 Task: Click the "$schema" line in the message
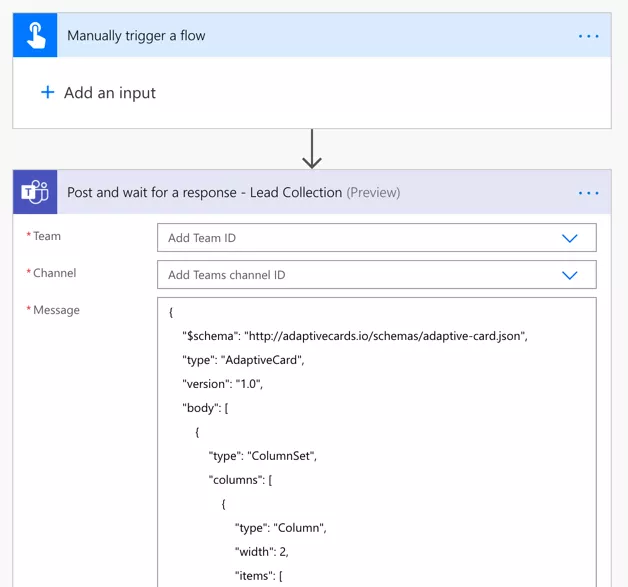point(355,336)
